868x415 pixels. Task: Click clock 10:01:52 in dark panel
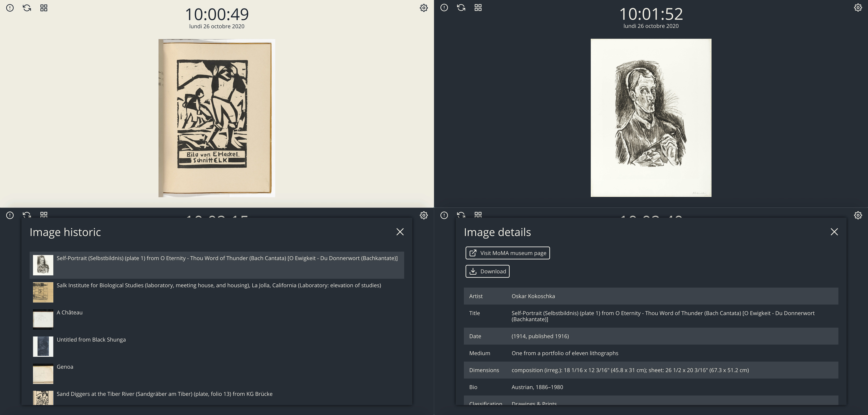pos(651,14)
